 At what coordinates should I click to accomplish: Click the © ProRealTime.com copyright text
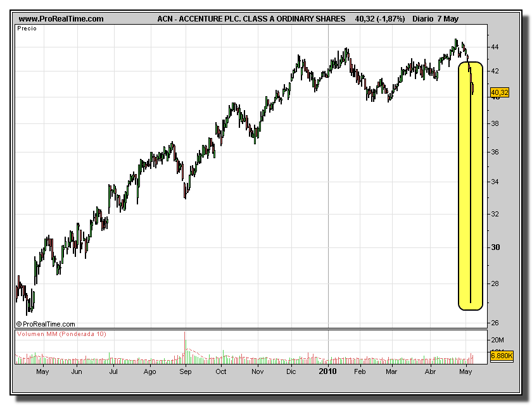tap(46, 324)
